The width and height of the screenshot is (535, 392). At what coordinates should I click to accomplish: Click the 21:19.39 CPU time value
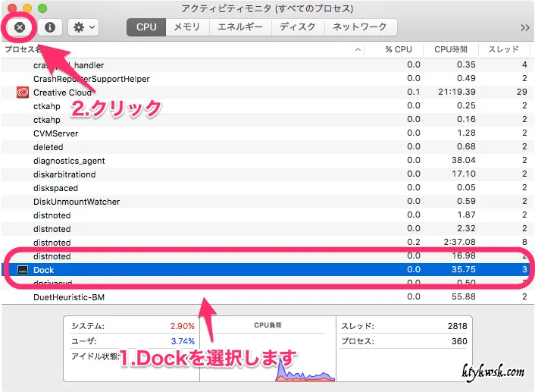coord(457,92)
